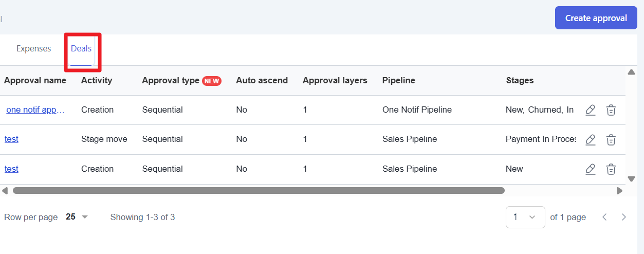Delete the Stage move test approval
The height and width of the screenshot is (254, 644).
(611, 139)
